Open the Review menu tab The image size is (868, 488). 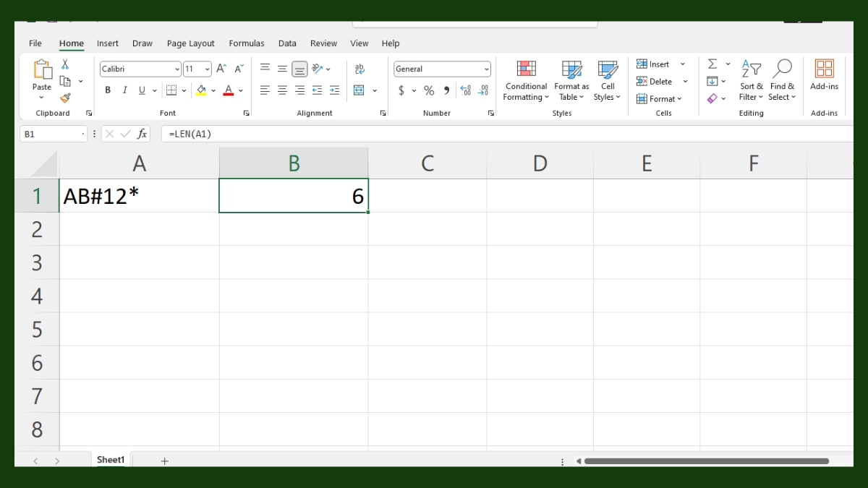coord(323,43)
